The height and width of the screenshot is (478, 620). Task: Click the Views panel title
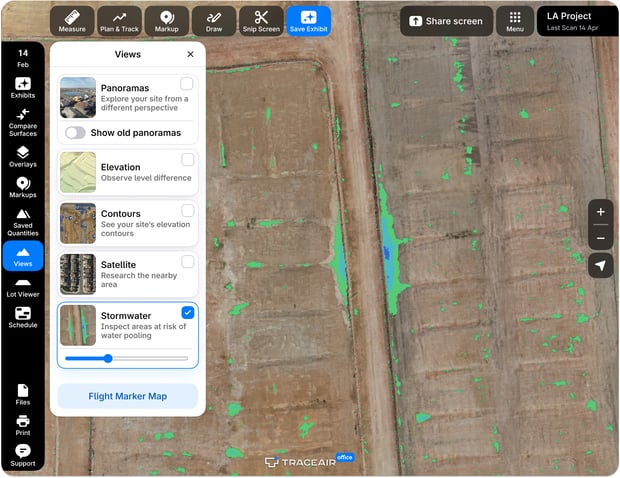click(x=128, y=54)
